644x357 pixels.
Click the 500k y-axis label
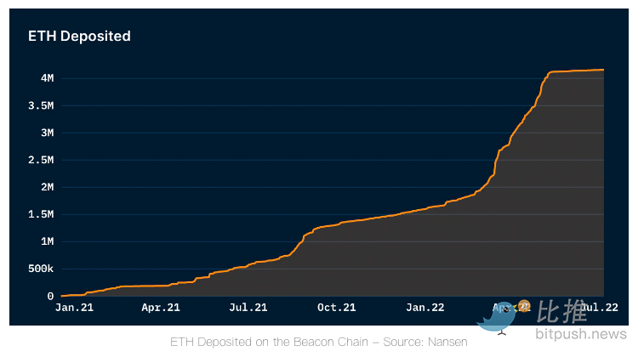pyautogui.click(x=39, y=269)
